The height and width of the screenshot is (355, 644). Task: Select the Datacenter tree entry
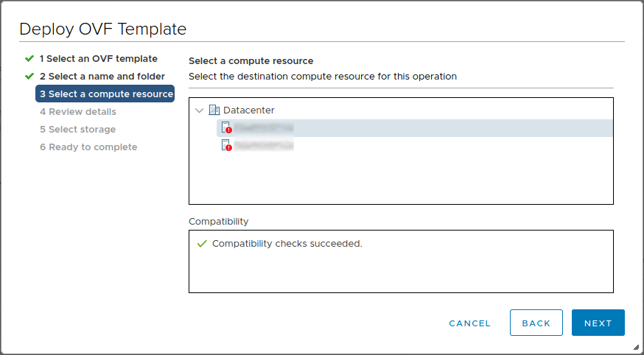click(x=249, y=110)
